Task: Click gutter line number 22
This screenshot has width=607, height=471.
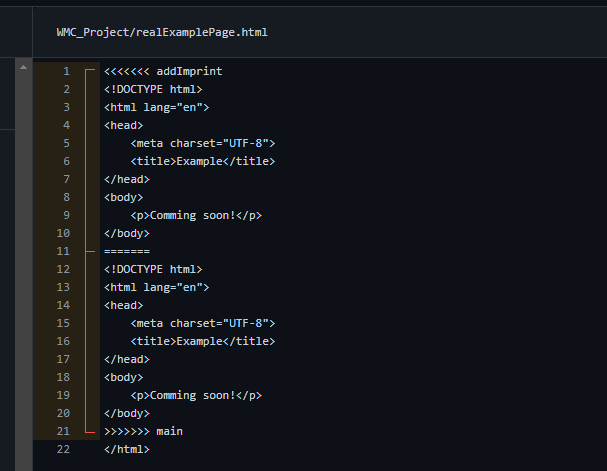Action: click(x=63, y=449)
